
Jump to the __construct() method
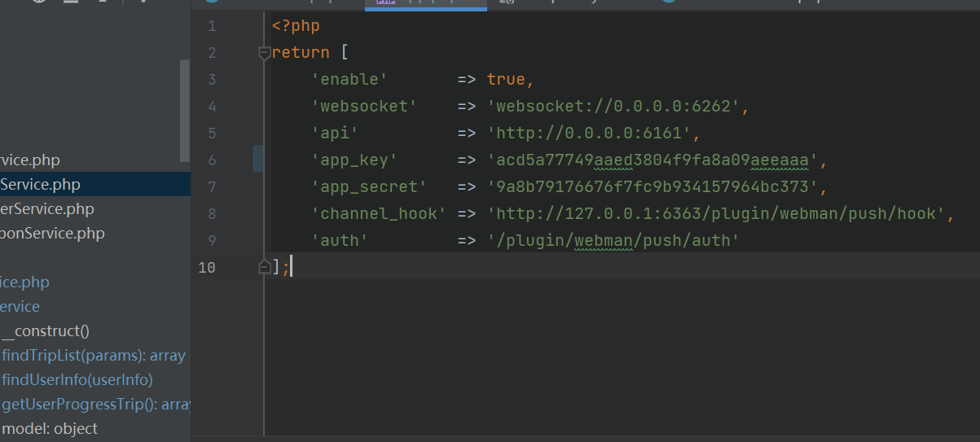pos(46,331)
